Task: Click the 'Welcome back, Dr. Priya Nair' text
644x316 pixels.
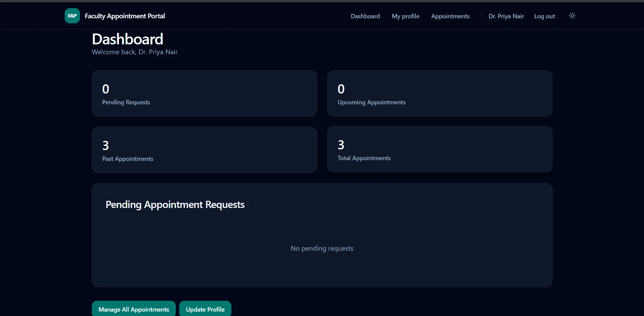Action: point(134,52)
